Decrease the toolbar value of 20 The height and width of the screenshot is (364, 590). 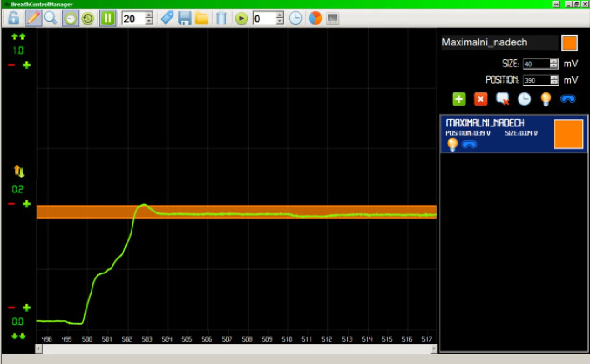[x=149, y=21]
